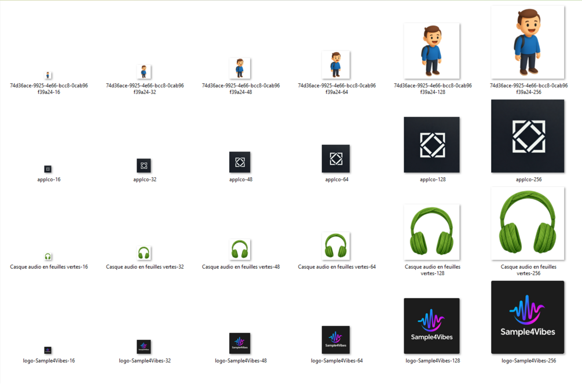Select the applco-128 thumbnail image
582x392 pixels.
tap(431, 145)
